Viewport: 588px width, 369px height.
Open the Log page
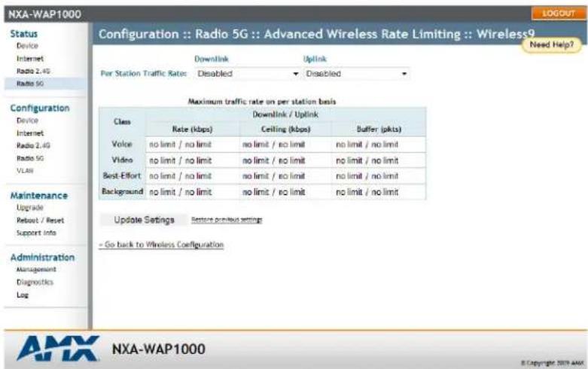(22, 294)
